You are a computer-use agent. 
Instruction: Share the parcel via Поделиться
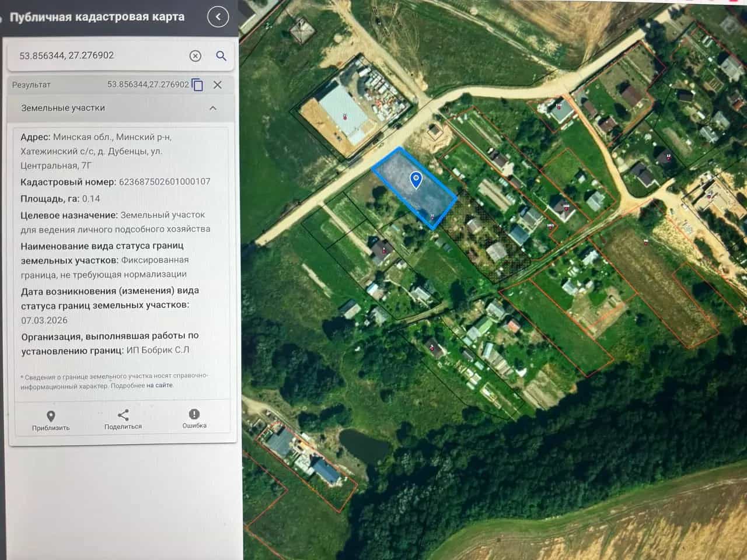click(x=123, y=419)
